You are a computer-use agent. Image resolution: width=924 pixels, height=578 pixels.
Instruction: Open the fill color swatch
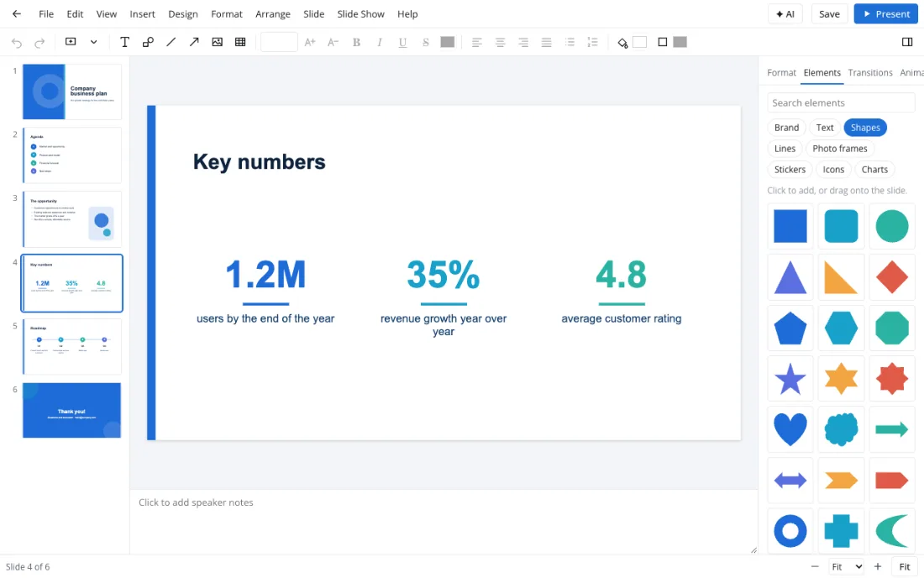pos(639,42)
